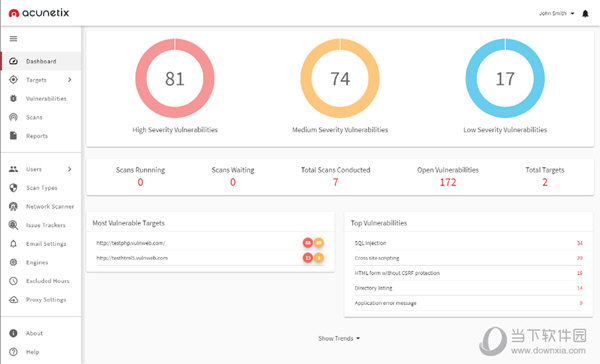Click the blue Low Severity donut chart
The width and height of the screenshot is (600, 364).
point(505,78)
